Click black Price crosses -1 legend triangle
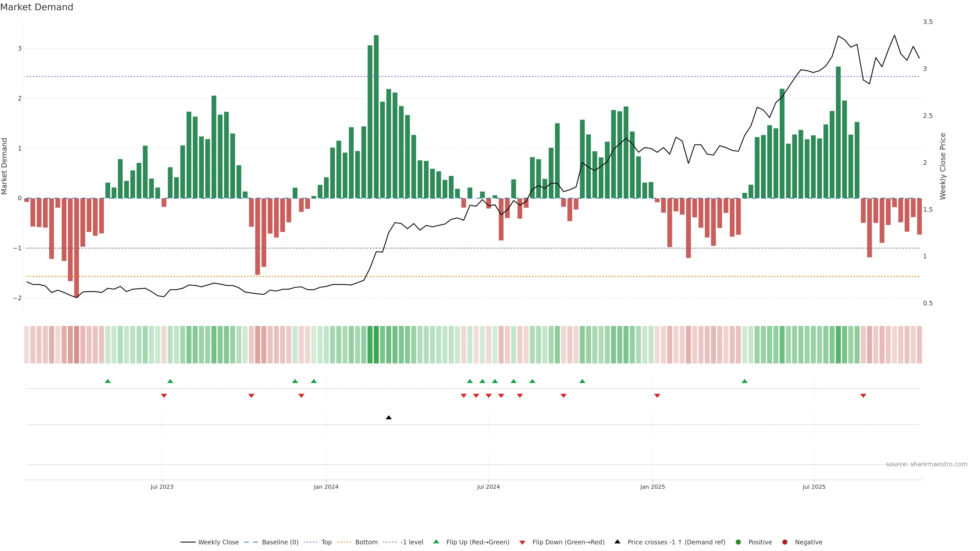980x551 pixels. click(617, 542)
